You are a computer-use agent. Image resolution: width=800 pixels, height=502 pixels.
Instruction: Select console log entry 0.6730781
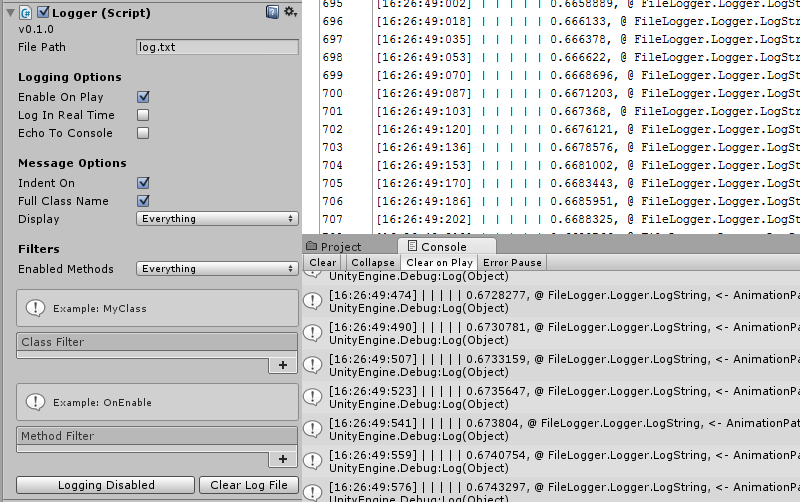pyautogui.click(x=551, y=333)
